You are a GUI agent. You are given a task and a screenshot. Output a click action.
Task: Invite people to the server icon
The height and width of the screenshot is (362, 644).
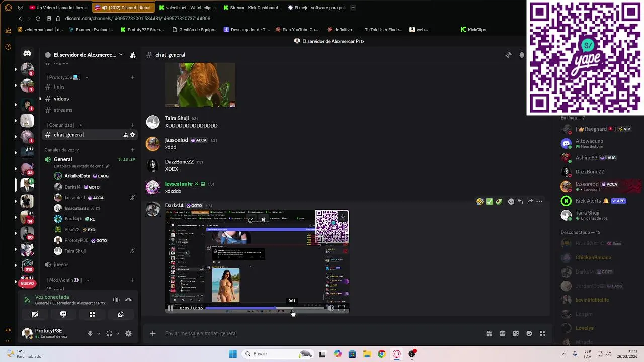(133, 55)
